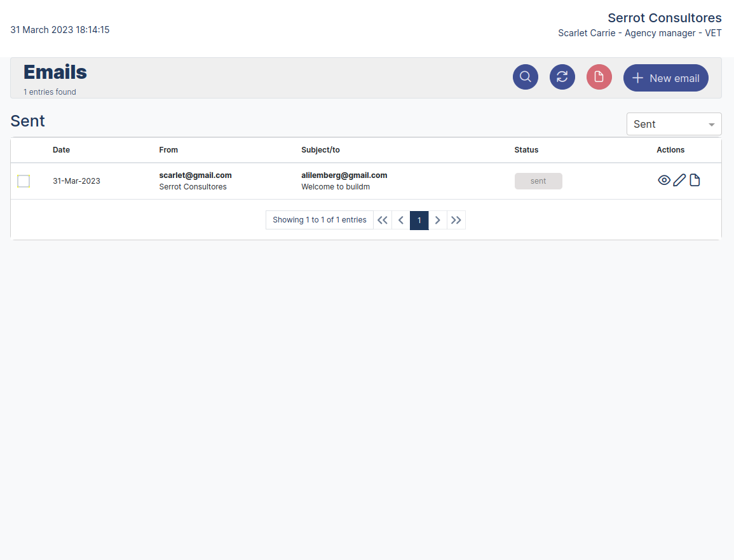
Task: Click the Emails page title
Action: point(55,72)
